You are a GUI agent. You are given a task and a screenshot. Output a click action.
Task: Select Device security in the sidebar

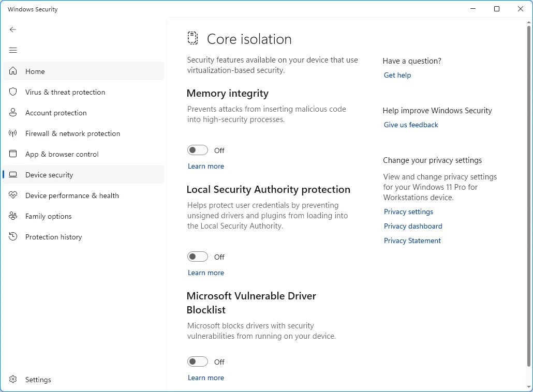83,175
